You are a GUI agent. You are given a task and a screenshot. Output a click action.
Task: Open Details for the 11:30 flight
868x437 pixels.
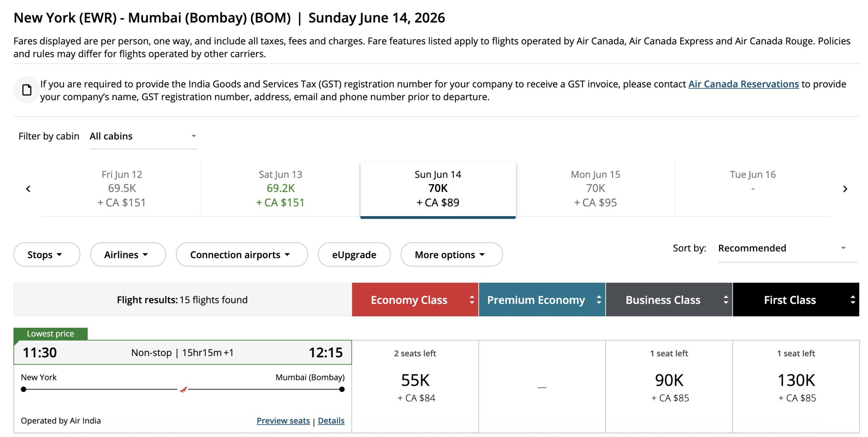click(331, 421)
